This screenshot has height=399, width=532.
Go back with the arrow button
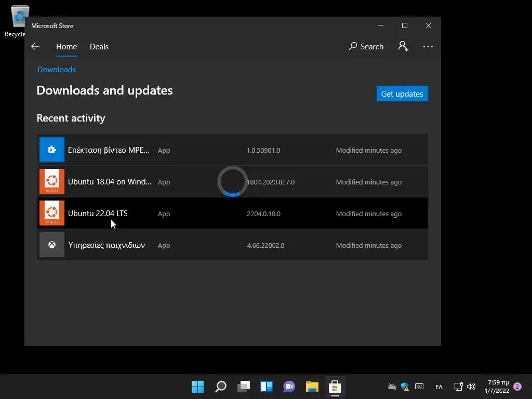tap(35, 46)
